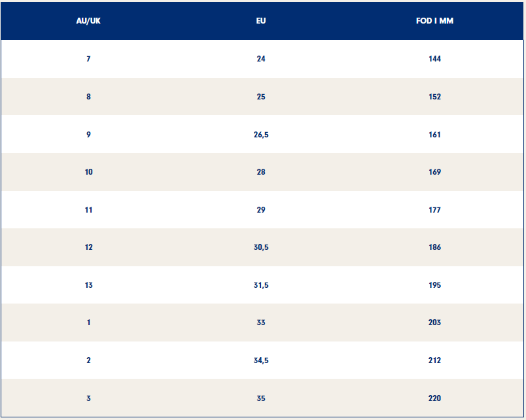
Task: Select EU size 34,5 cell
Action: pos(261,360)
